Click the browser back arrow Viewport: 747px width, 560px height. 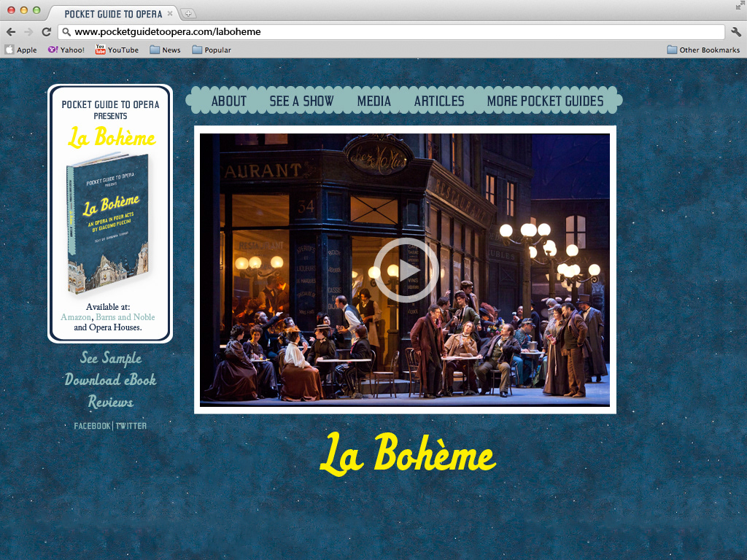pyautogui.click(x=11, y=32)
